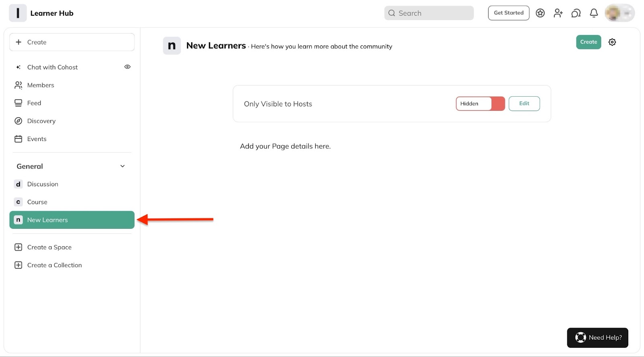Click the green Create button

tap(588, 42)
